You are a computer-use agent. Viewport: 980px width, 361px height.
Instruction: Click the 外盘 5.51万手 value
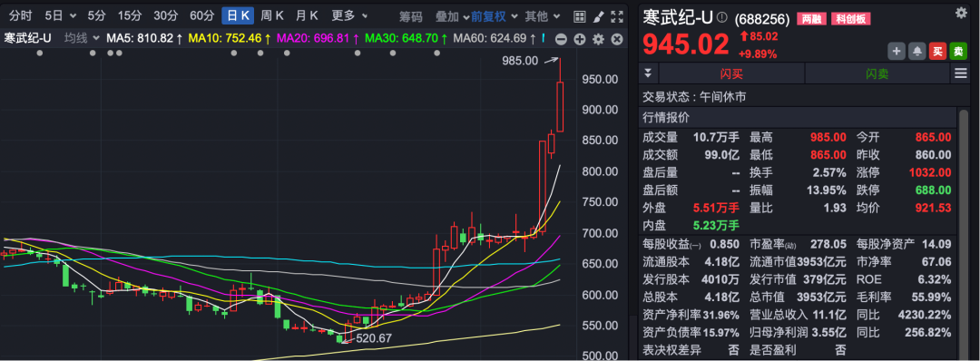716,208
